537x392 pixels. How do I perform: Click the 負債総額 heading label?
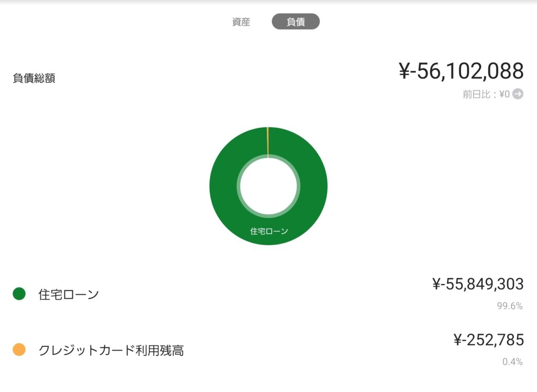point(34,79)
